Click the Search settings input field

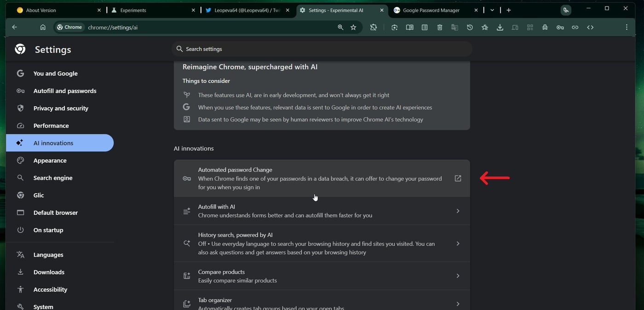point(322,49)
